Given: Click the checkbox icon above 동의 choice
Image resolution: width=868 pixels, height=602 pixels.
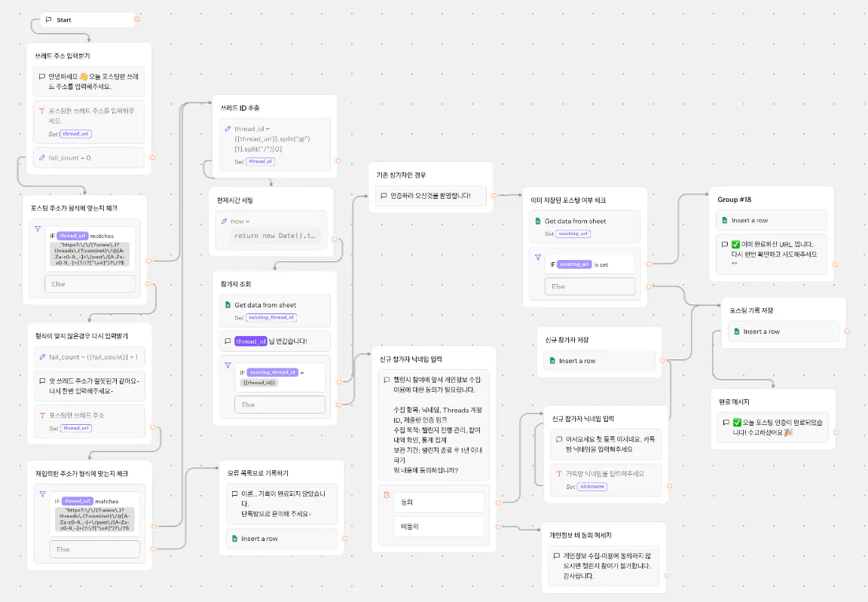Looking at the screenshot, I should tap(387, 495).
